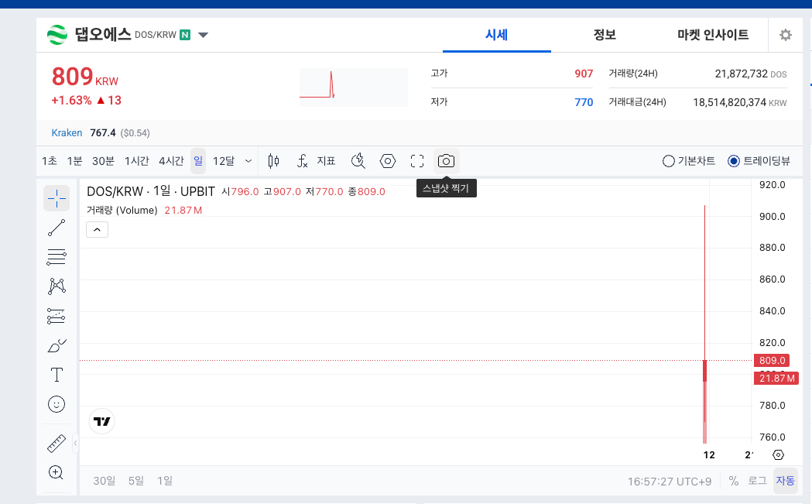Open price axis settings hexagon icon

point(778,454)
